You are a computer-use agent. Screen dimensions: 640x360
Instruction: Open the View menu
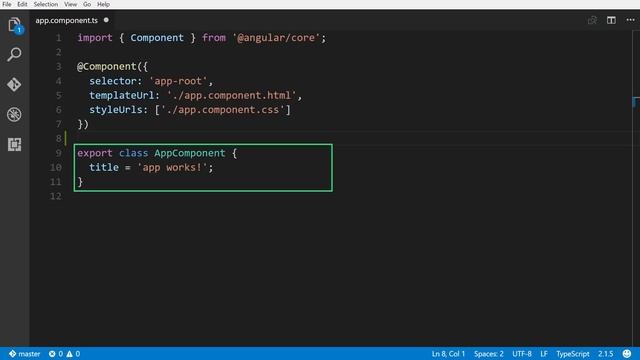click(70, 4)
